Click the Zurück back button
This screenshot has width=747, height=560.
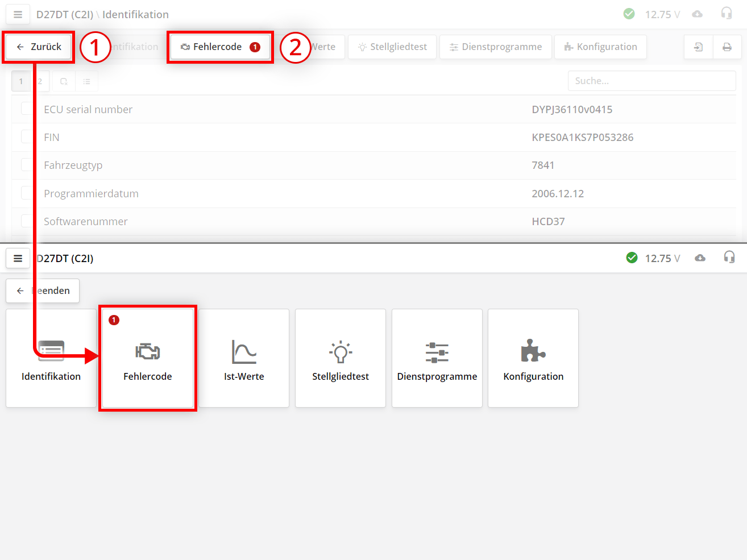pyautogui.click(x=39, y=47)
